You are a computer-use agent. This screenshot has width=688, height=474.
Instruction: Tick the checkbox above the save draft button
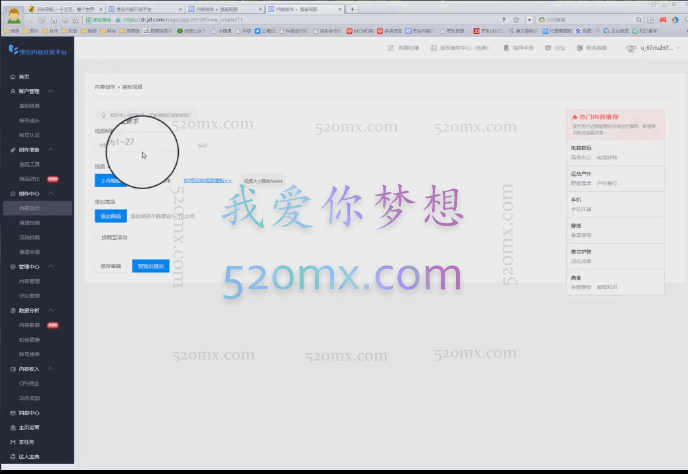tap(98, 238)
